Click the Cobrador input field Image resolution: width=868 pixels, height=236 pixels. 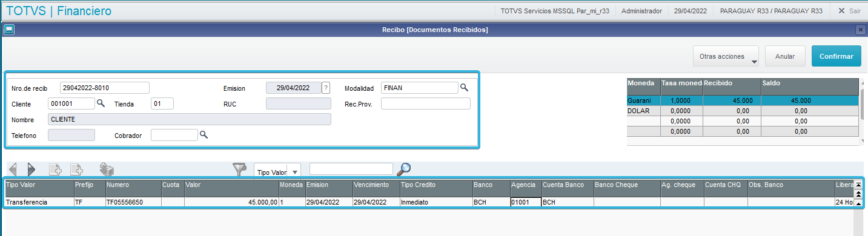coord(174,135)
